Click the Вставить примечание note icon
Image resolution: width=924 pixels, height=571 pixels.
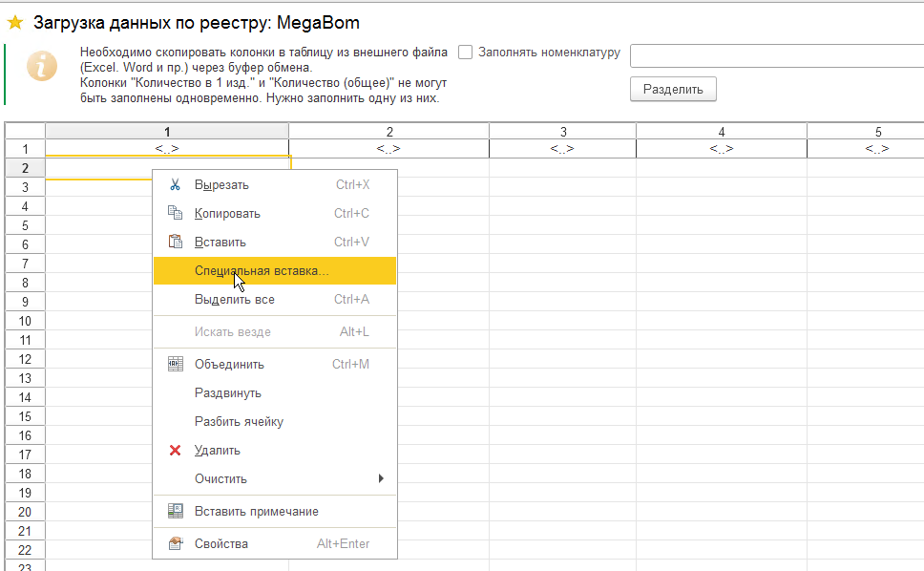pyautogui.click(x=175, y=512)
